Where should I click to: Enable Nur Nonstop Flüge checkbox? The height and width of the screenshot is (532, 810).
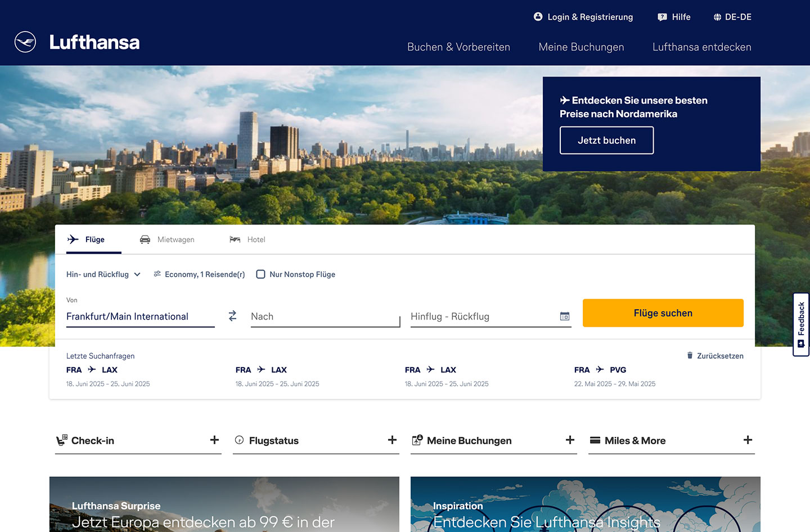(261, 274)
